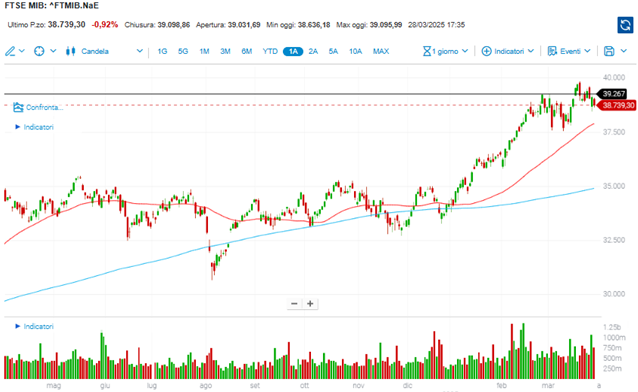Click the set month label
638x392 pixels.
[255, 385]
